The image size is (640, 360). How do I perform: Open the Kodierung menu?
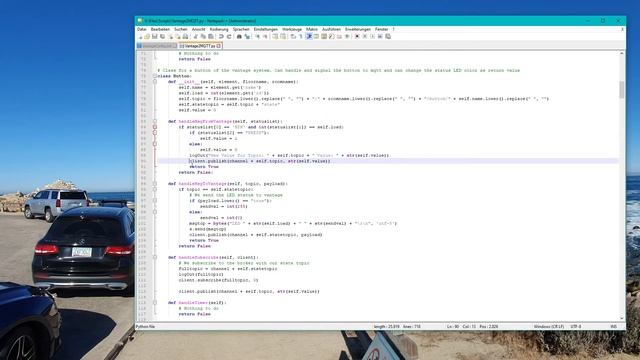tap(219, 29)
